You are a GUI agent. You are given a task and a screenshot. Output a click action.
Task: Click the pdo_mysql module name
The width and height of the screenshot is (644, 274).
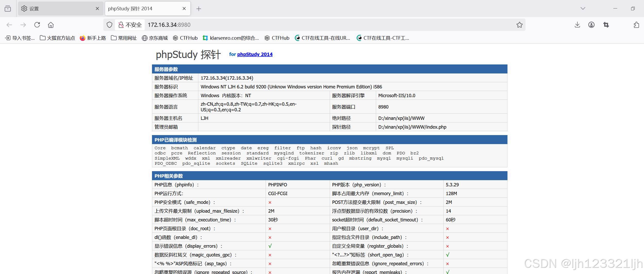tap(431, 158)
